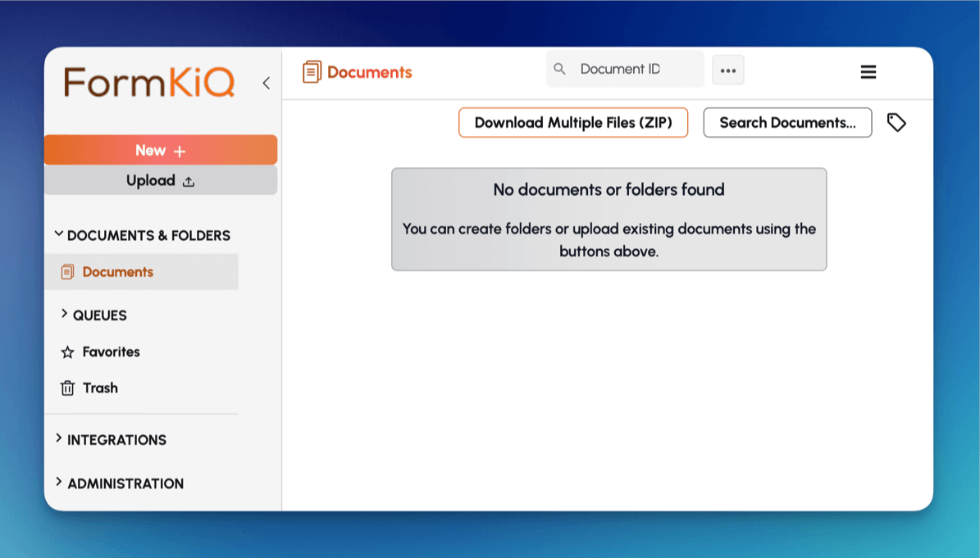Click the upload arrow icon
Screen dimensions: 980x558
tap(189, 182)
